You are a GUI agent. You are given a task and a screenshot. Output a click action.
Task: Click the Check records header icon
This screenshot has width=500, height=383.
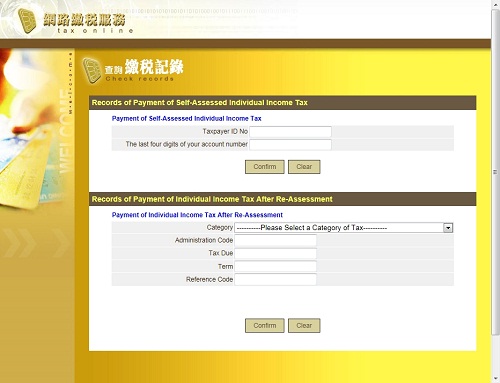pyautogui.click(x=92, y=70)
